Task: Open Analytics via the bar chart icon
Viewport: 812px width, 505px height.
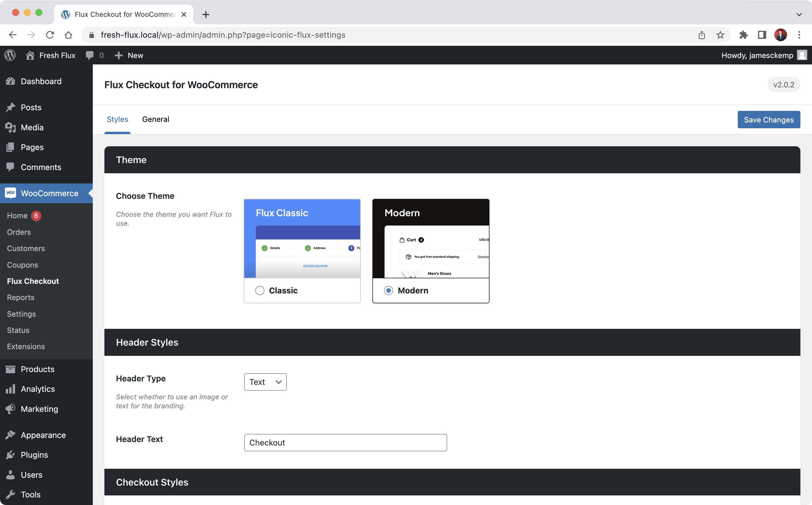Action: (11, 388)
